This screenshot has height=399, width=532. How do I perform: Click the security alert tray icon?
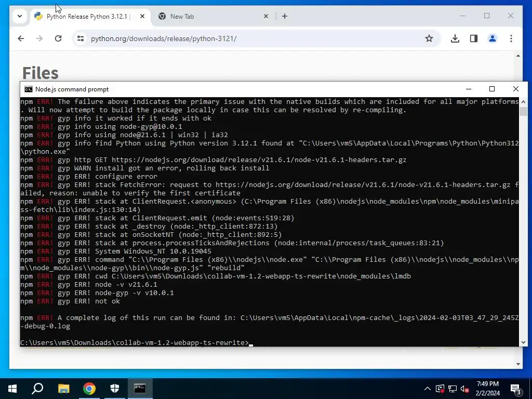(x=440, y=389)
